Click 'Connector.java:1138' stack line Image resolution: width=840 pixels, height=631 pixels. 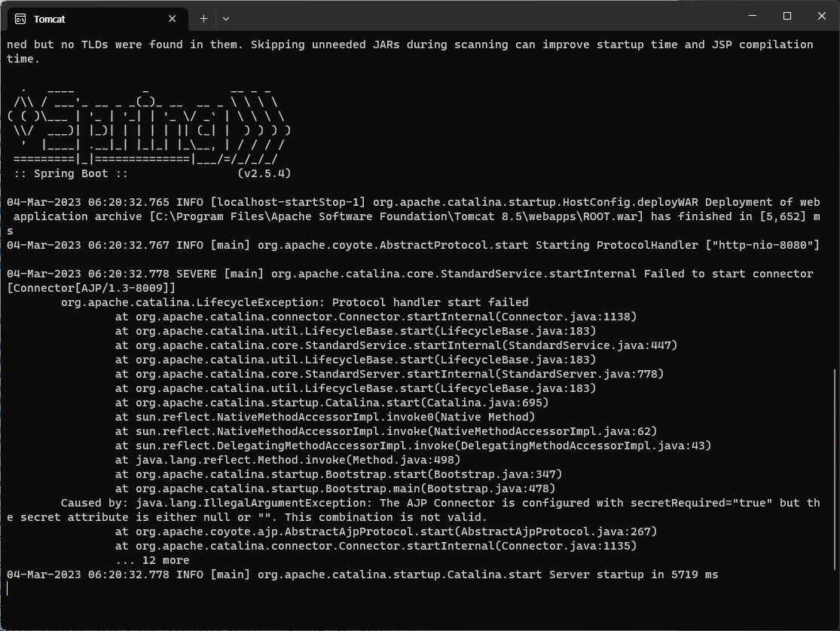point(376,317)
